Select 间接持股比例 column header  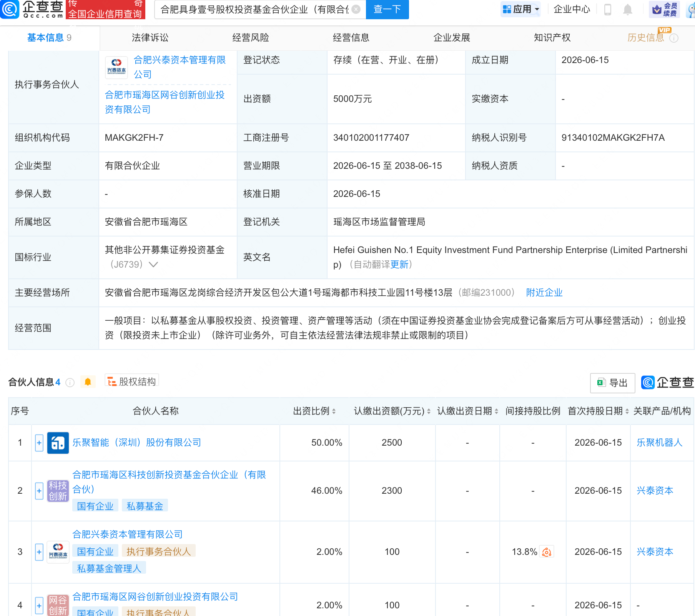[533, 411]
